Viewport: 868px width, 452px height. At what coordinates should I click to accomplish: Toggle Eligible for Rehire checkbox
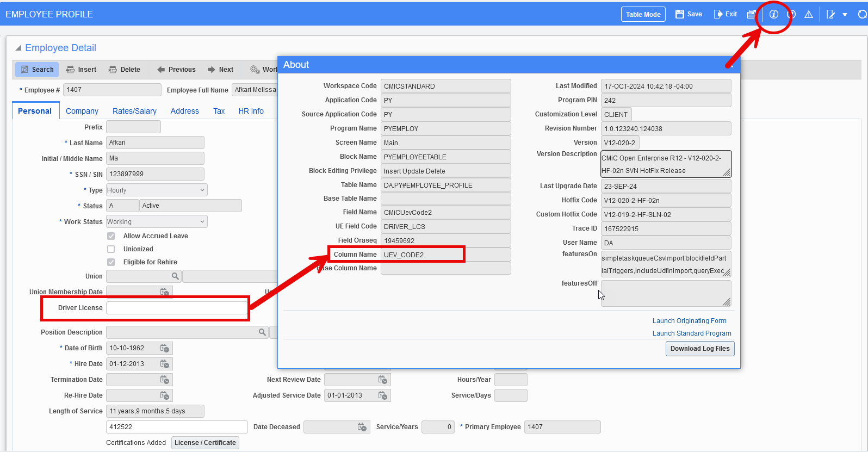(111, 262)
